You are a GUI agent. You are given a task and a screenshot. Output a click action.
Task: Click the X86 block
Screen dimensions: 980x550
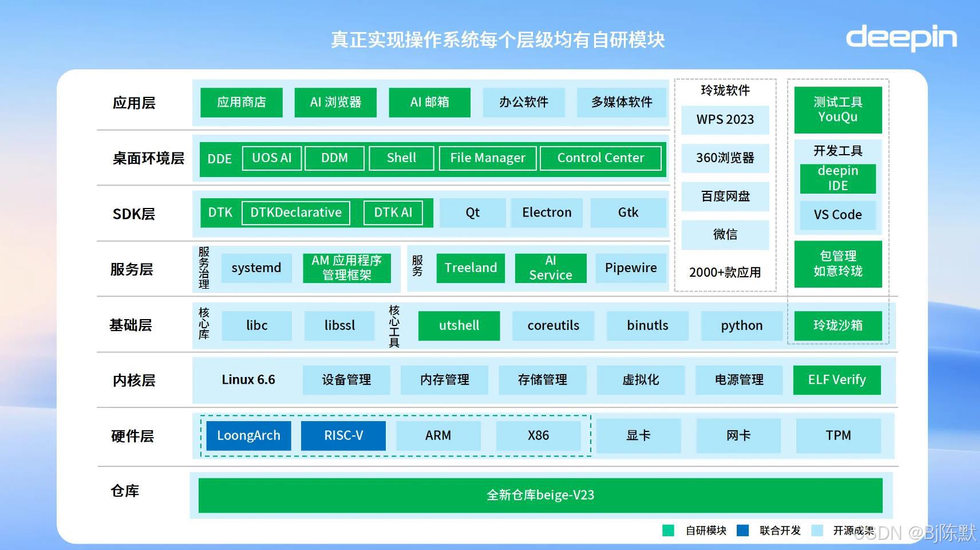(538, 436)
